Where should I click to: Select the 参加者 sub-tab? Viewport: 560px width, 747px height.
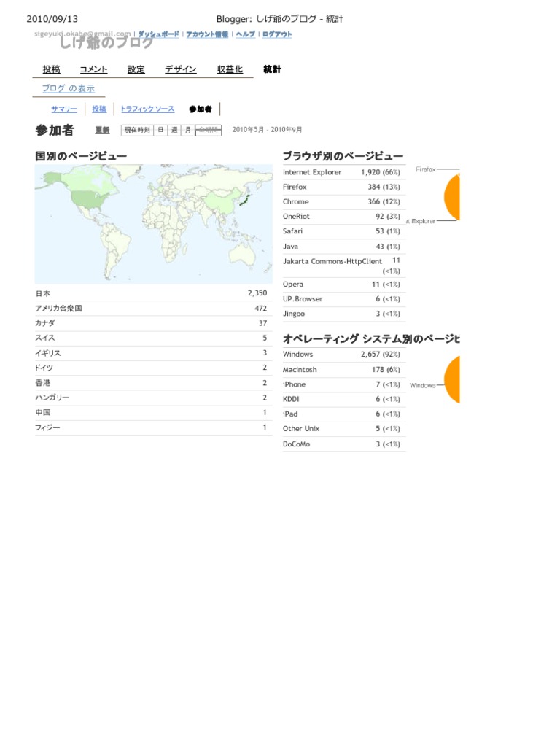click(200, 109)
